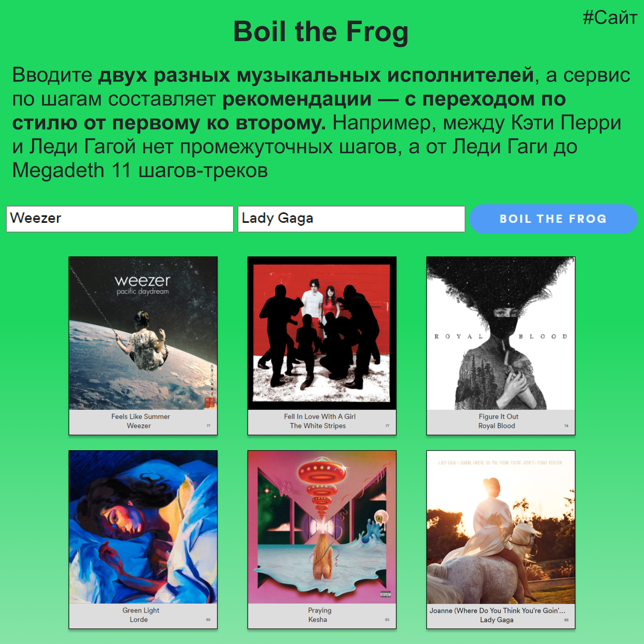
Task: Click Kesha artist name caption
Action: pyautogui.click(x=318, y=619)
